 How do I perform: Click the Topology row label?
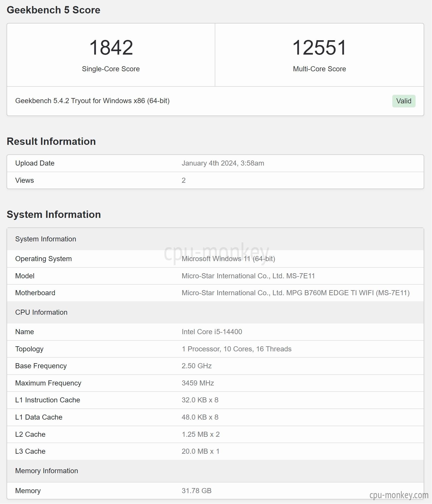pos(29,349)
